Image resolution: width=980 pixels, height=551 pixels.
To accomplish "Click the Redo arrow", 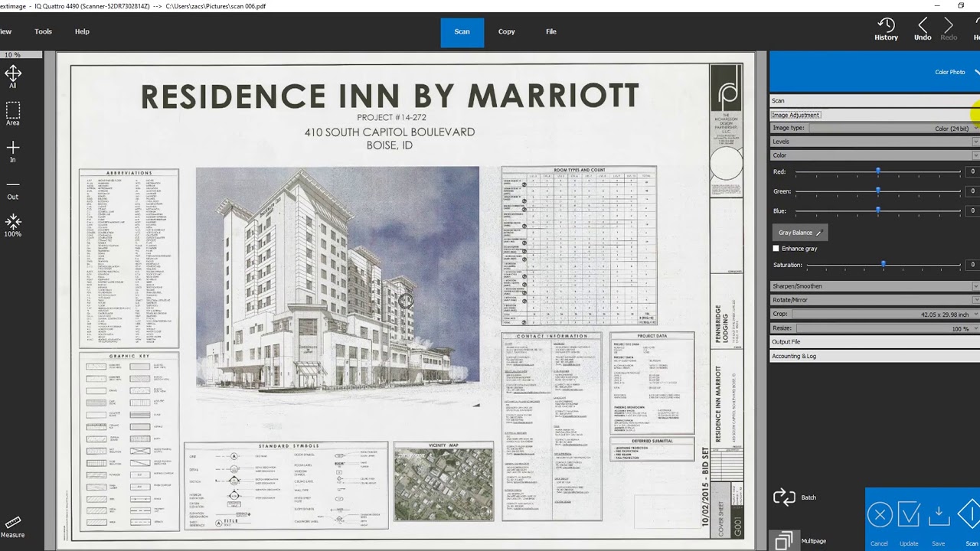I will point(949,25).
